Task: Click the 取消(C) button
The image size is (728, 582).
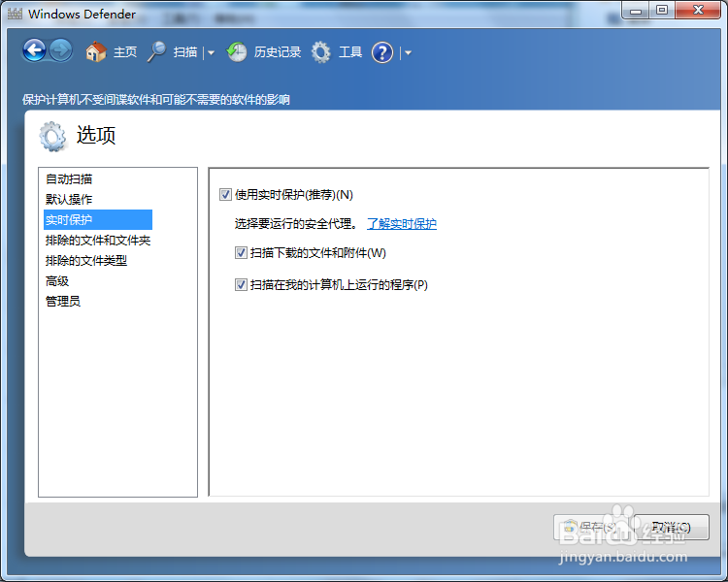Action: (x=672, y=528)
